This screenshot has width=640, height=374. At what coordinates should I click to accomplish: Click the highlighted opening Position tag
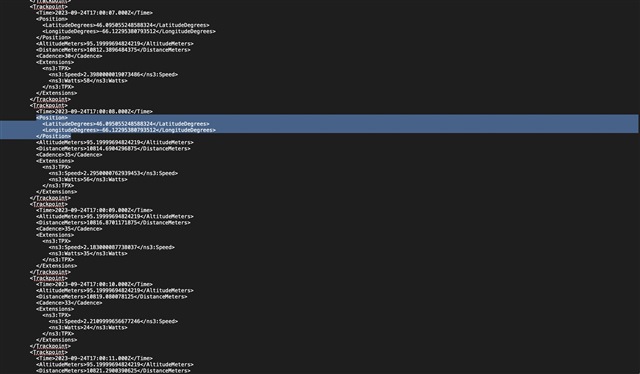coord(52,118)
